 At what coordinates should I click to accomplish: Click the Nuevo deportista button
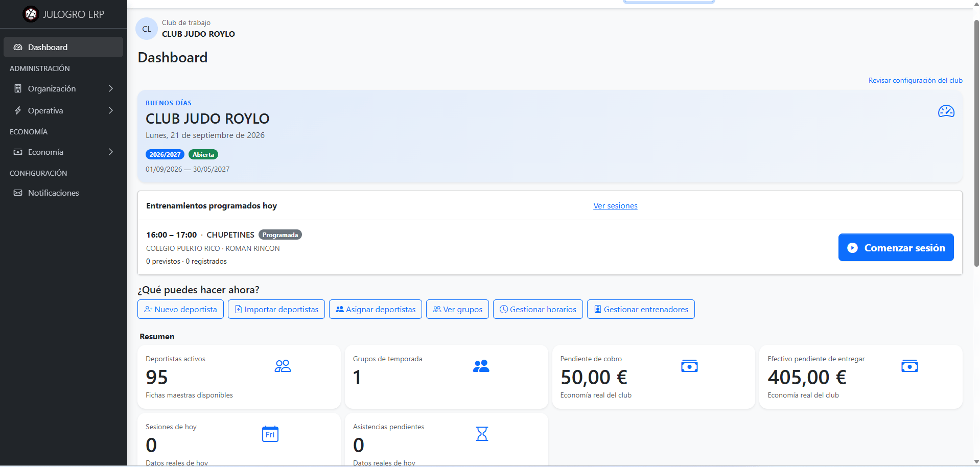point(180,309)
